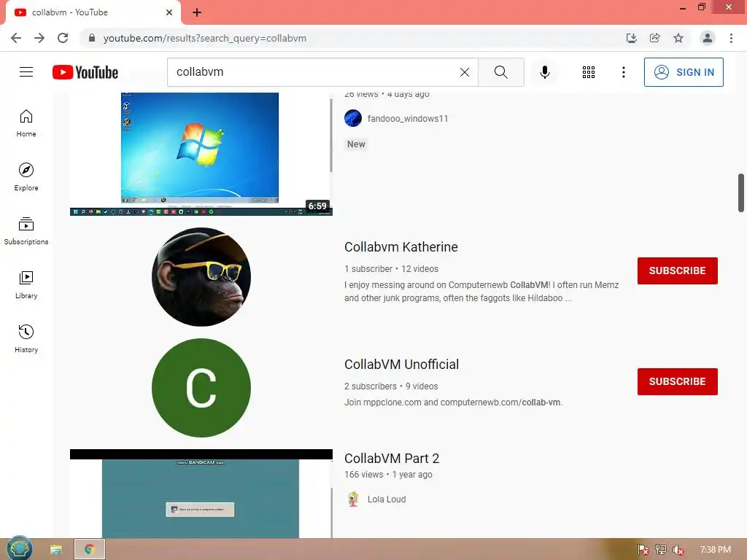Click the page vertical scrollbar thumb
This screenshot has height=560, width=747.
pos(741,192)
